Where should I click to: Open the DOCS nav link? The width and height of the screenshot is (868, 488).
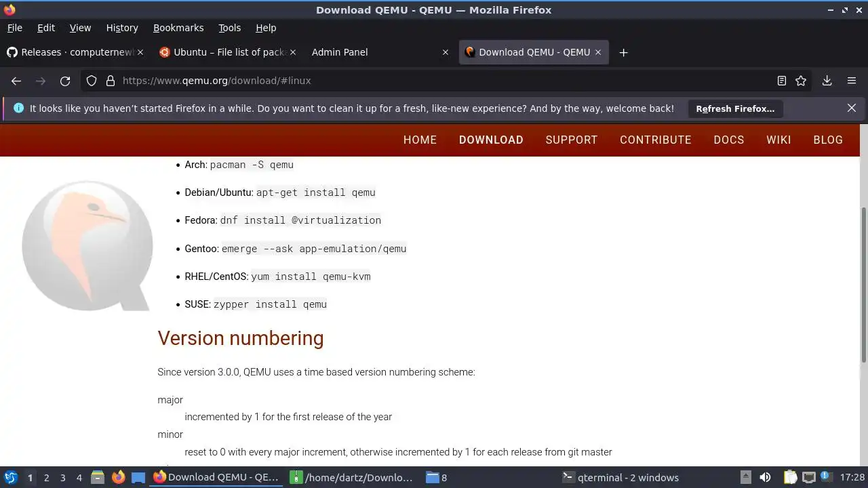pyautogui.click(x=729, y=140)
